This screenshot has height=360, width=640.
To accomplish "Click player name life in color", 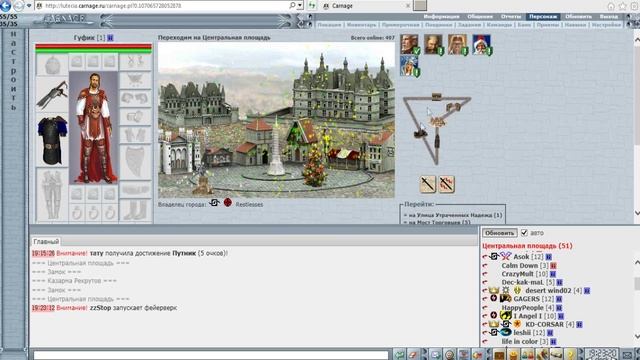I will pos(519,341).
